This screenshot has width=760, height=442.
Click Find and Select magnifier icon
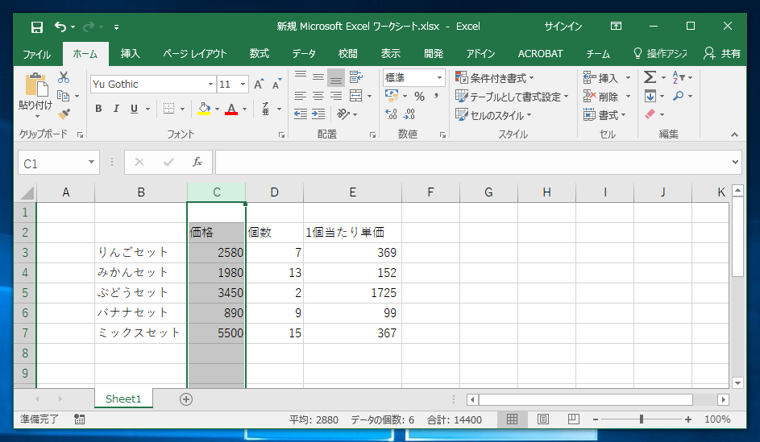point(678,96)
